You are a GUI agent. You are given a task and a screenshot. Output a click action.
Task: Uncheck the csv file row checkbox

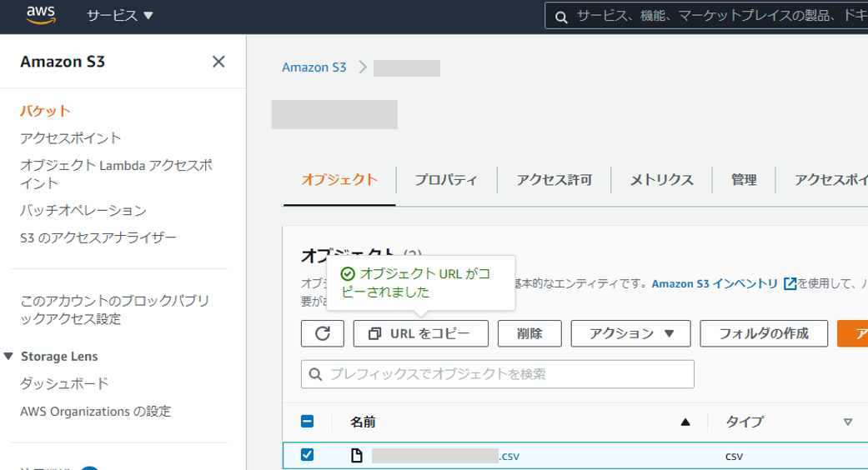(x=307, y=454)
